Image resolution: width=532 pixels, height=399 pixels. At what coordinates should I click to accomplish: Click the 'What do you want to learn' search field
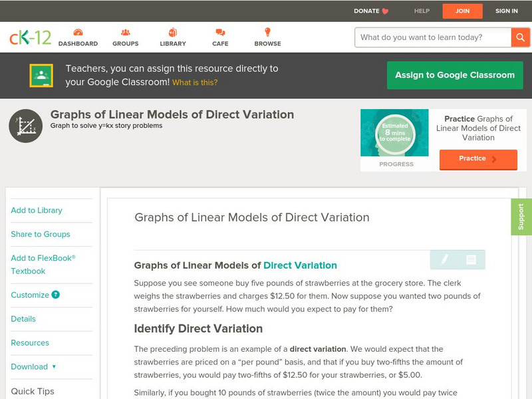click(x=432, y=37)
